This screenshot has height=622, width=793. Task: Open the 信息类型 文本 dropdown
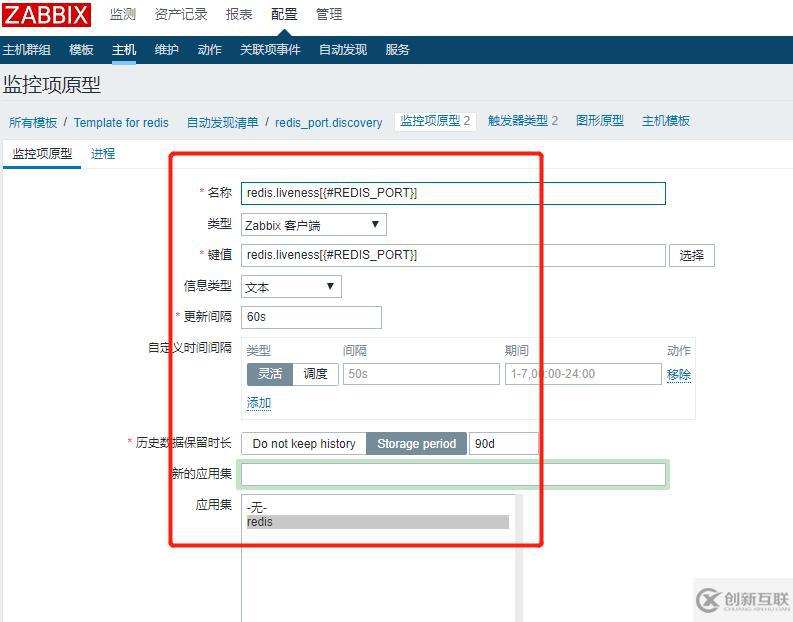[291, 287]
